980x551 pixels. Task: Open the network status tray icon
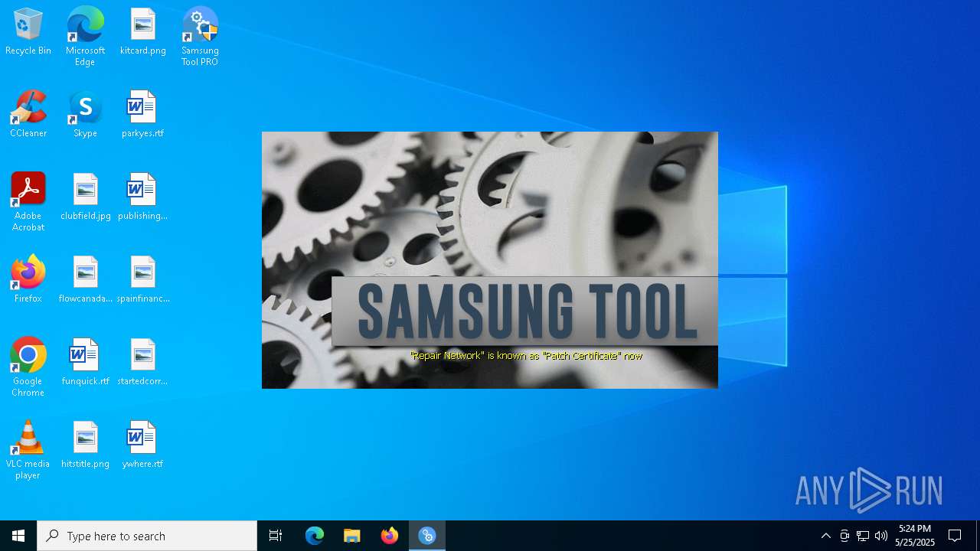coord(863,536)
